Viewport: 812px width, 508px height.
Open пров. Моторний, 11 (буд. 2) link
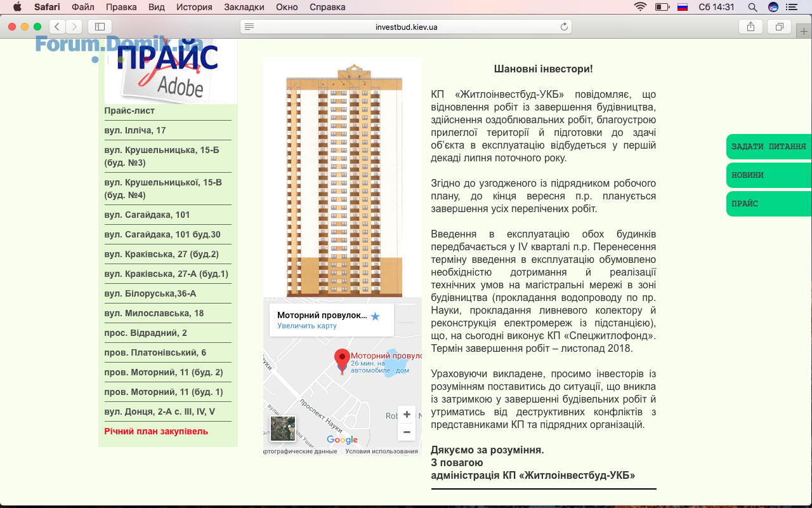(x=164, y=372)
